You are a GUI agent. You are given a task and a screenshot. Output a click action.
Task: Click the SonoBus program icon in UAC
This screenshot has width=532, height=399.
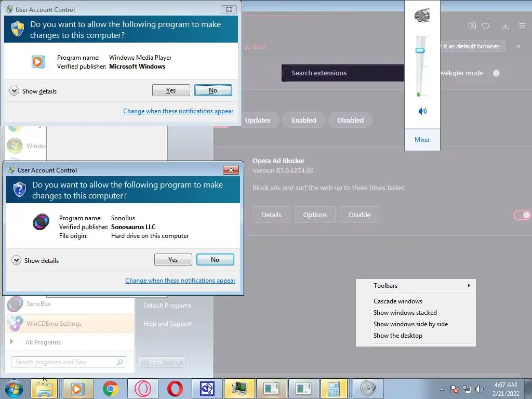pos(41,222)
